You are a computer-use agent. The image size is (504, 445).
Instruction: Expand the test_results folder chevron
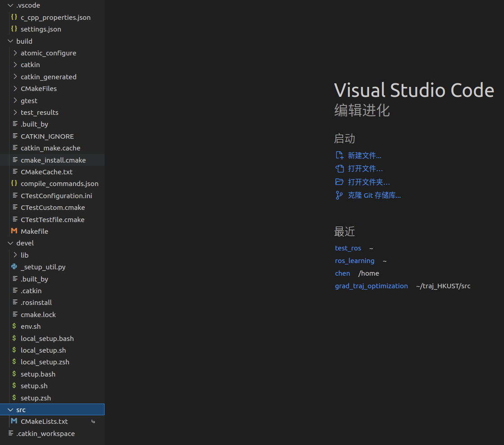(15, 112)
